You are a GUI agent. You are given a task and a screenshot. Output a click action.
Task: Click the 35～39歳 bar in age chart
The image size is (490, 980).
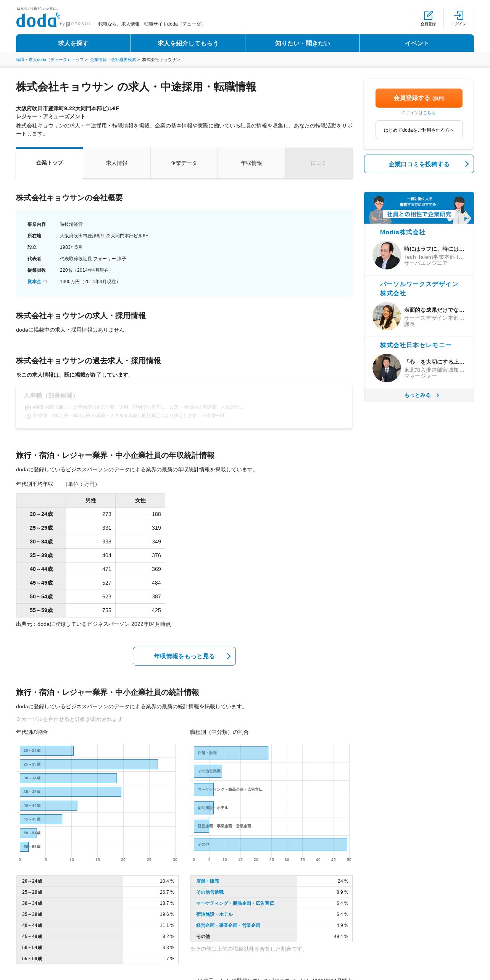point(71,792)
